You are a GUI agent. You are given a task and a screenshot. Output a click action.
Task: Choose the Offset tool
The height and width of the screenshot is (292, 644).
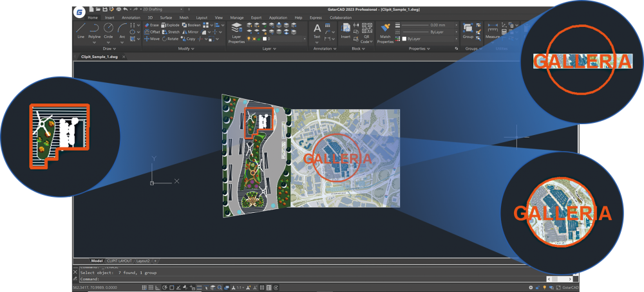tap(152, 32)
